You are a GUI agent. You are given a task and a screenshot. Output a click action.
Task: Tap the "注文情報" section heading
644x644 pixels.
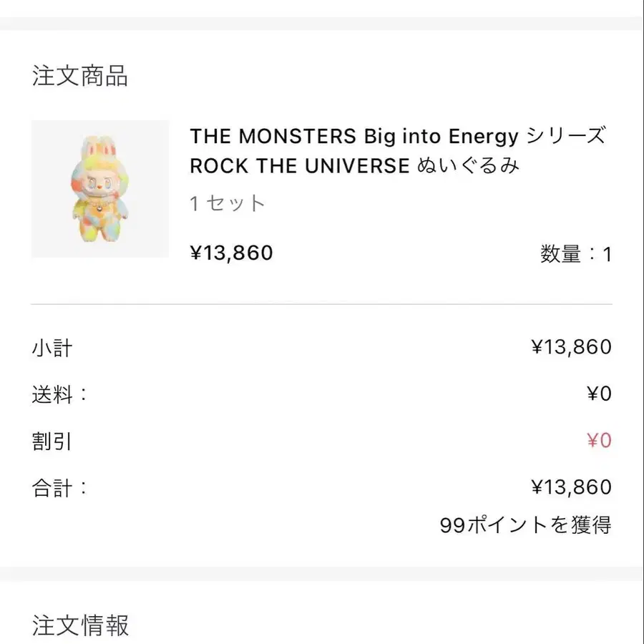pos(80,625)
